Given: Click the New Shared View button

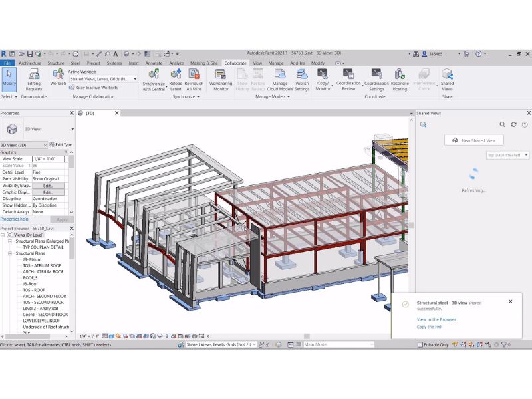Looking at the screenshot, I should pyautogui.click(x=474, y=140).
